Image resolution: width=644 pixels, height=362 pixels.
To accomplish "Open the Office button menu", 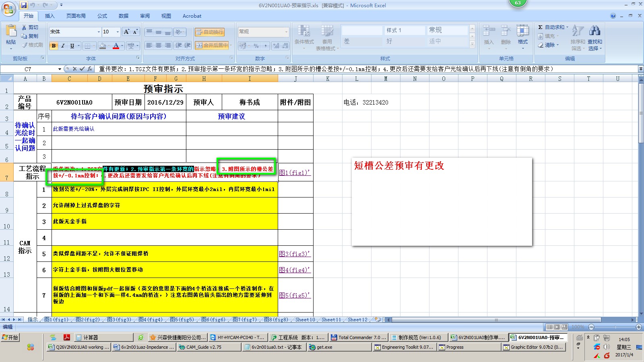I will pos(8,9).
